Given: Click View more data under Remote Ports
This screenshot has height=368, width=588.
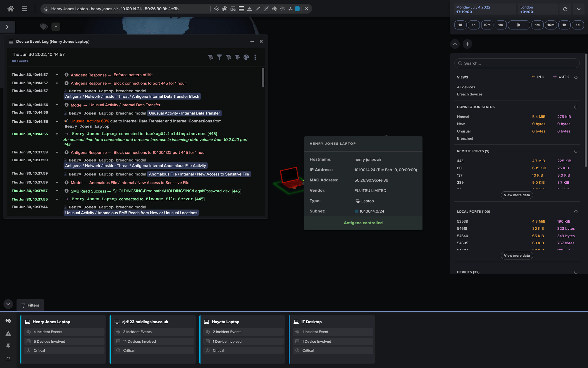Looking at the screenshot, I should (517, 195).
